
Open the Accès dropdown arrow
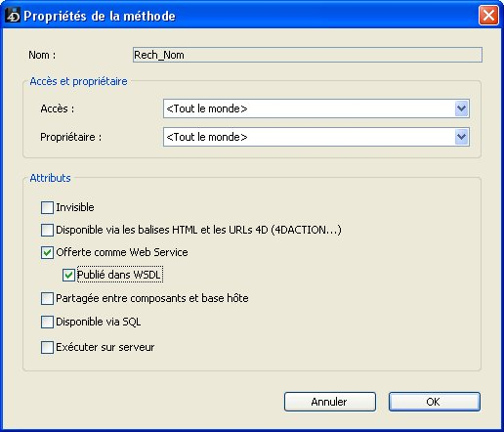point(461,108)
